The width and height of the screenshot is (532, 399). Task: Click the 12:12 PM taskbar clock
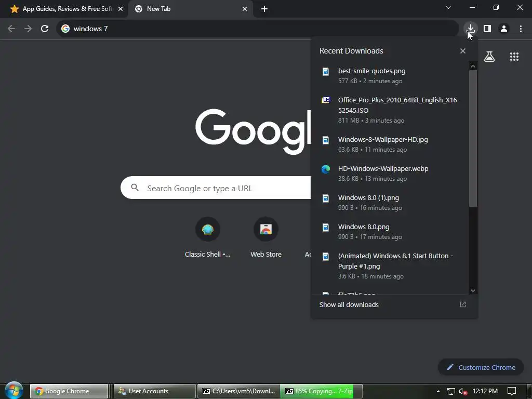coord(485,391)
